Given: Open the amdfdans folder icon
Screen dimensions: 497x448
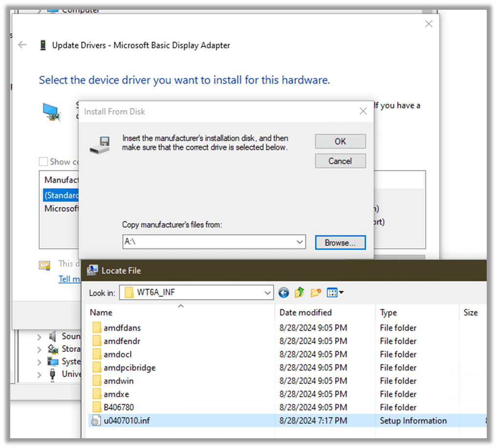Looking at the screenshot, I should point(97,328).
